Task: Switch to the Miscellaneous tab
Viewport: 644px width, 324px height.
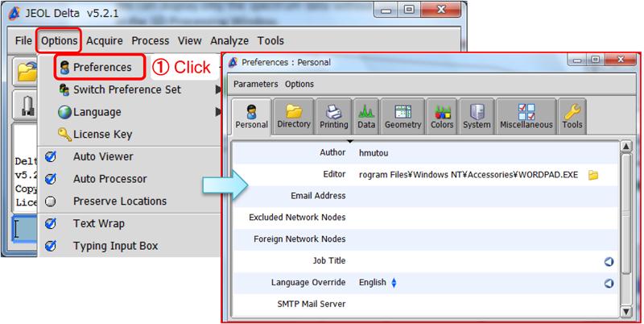Action: 526,117
